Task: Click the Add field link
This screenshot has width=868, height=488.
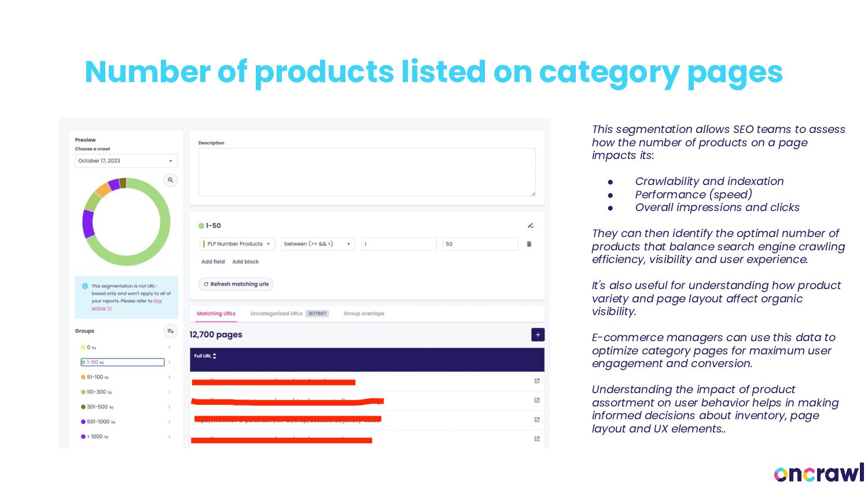Action: tap(213, 262)
